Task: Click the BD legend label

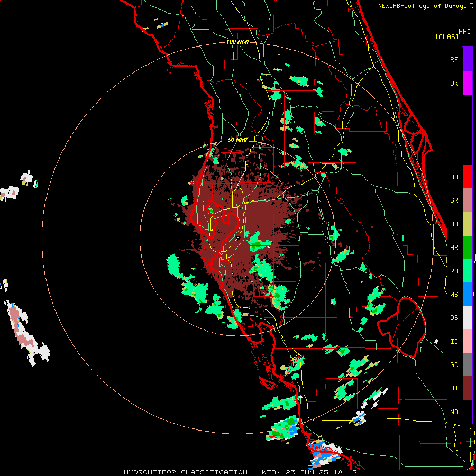Action: click(x=454, y=224)
